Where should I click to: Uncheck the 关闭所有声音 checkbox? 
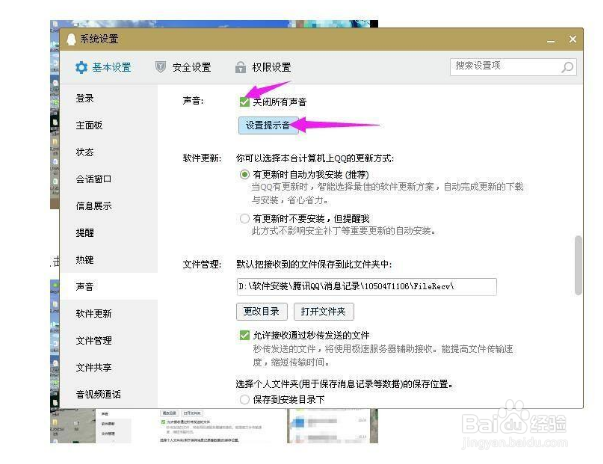tap(245, 101)
